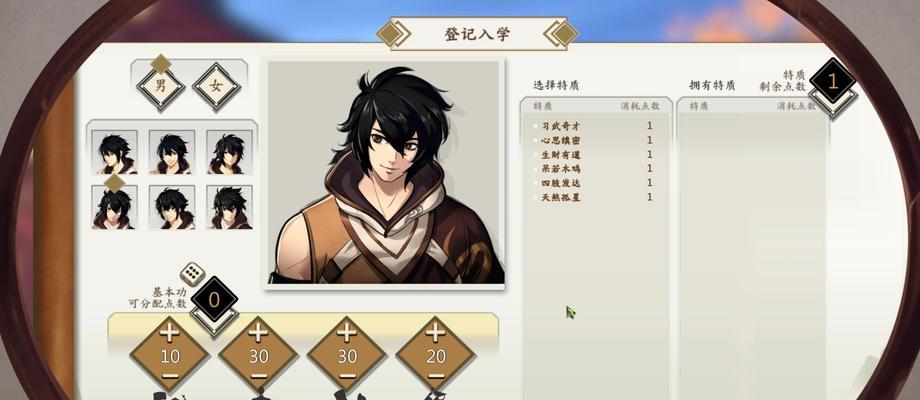This screenshot has width=920, height=400.
Task: Choose the first portrait in top row
Action: (114, 152)
